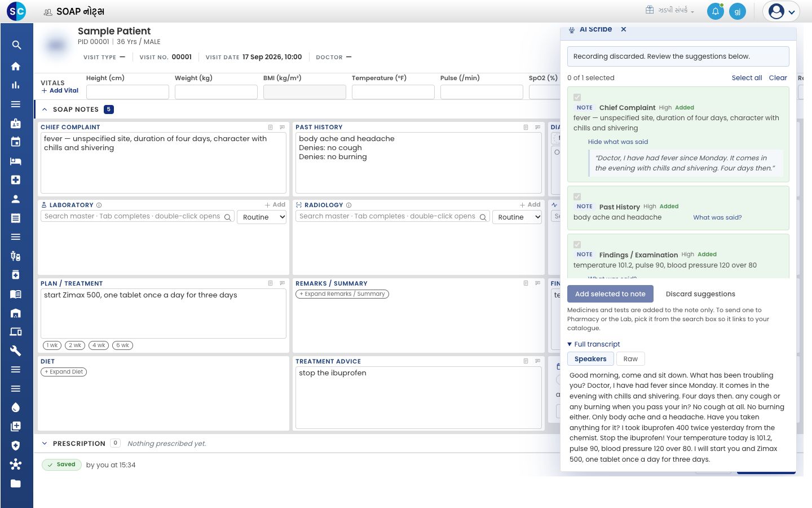Screen dimensions: 812x508
Task: Toggle the Chief Complaint suggestion checkbox
Action: pyautogui.click(x=577, y=98)
